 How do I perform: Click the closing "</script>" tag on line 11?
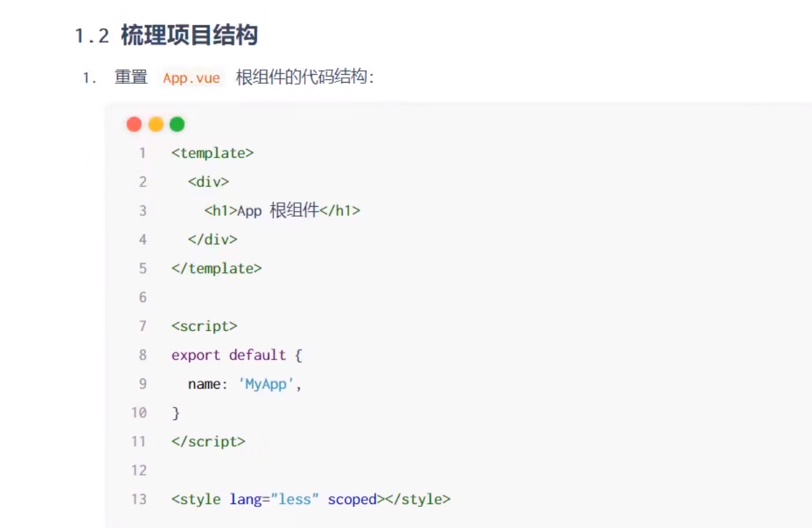[x=208, y=441]
